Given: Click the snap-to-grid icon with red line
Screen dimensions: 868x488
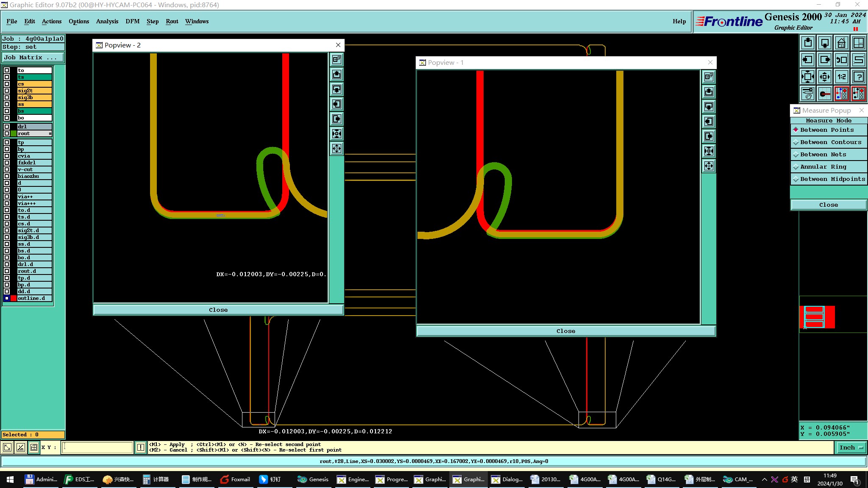Looking at the screenshot, I should (825, 94).
